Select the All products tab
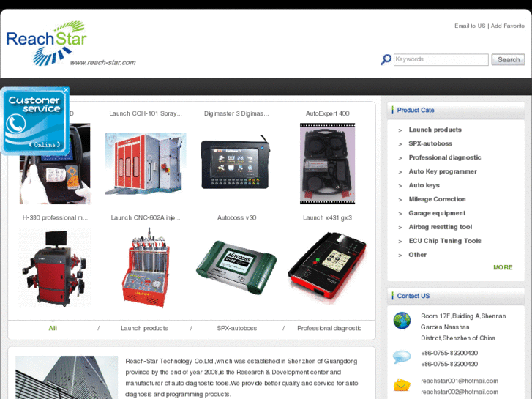The width and height of the screenshot is (532, 399). [x=53, y=329]
